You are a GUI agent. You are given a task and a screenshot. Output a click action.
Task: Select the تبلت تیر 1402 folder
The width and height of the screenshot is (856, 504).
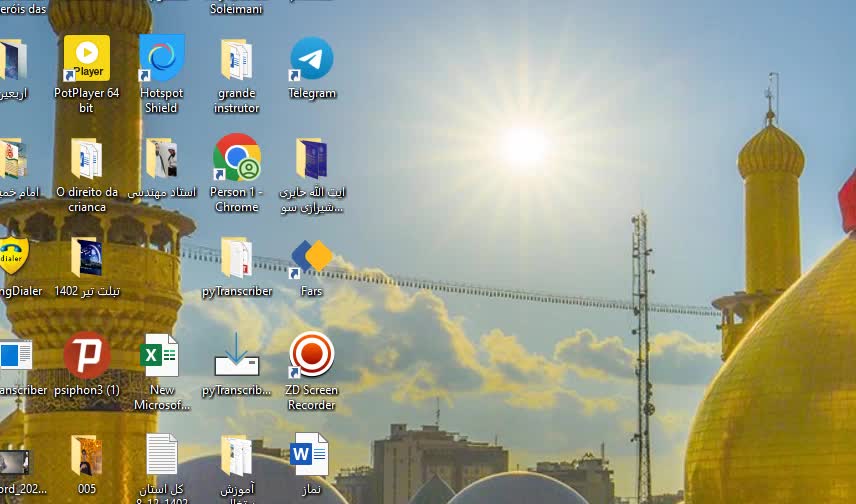pyautogui.click(x=87, y=258)
